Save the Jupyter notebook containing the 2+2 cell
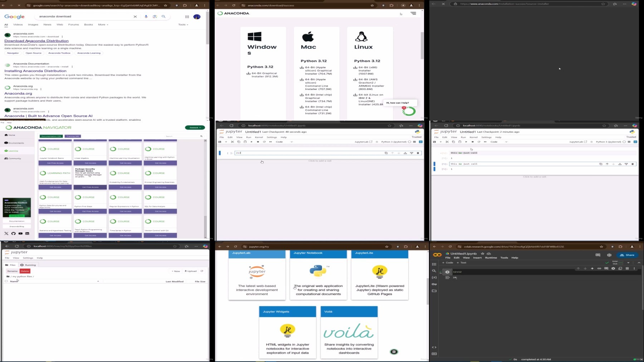Screen dimensions: 644x362 click(x=220, y=142)
